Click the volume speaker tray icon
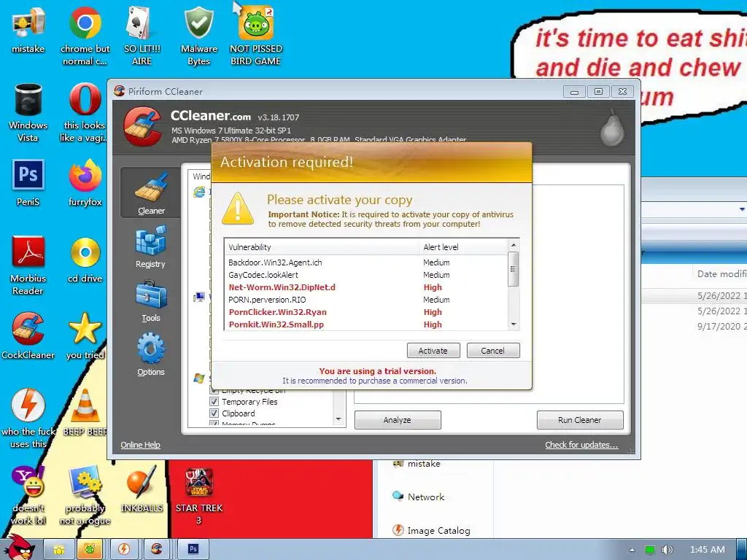 coord(667,550)
